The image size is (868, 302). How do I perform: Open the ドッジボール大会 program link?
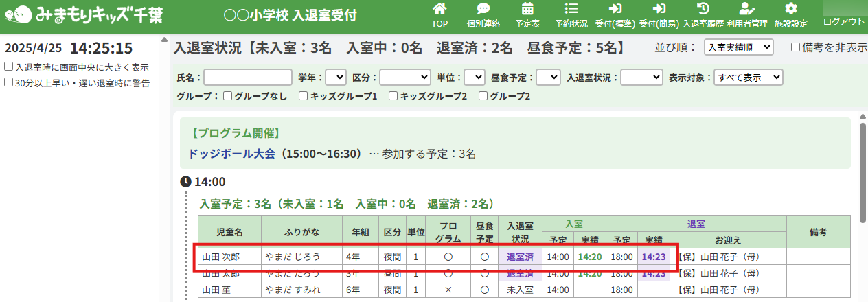pos(231,154)
